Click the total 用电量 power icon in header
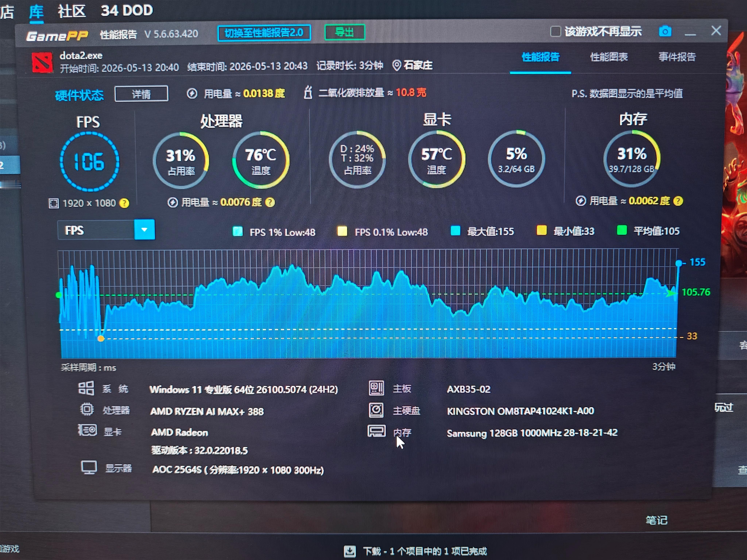Viewport: 747px width, 560px height. [x=192, y=94]
